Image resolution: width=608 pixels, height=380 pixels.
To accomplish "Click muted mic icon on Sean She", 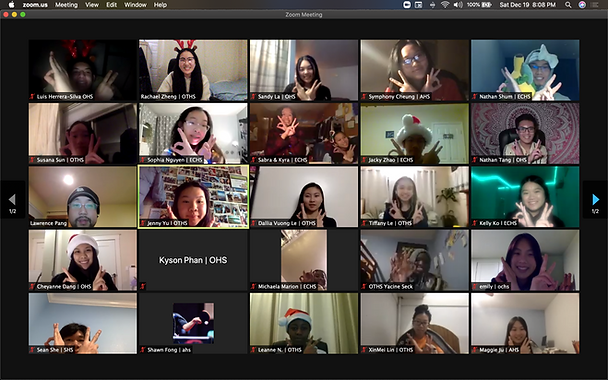I will 32,350.
